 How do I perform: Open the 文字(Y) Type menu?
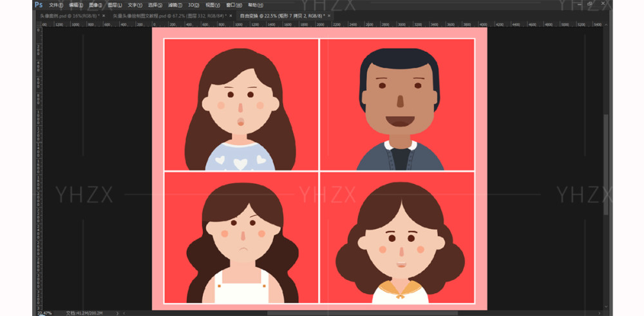coord(135,5)
